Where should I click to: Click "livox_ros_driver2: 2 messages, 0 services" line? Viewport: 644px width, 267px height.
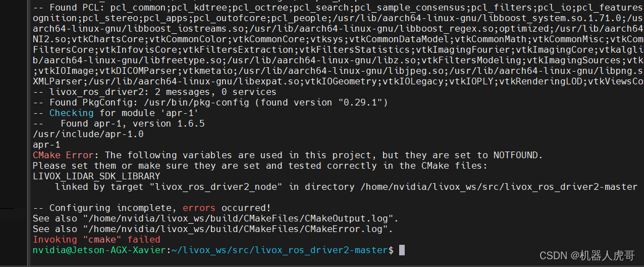[154, 92]
